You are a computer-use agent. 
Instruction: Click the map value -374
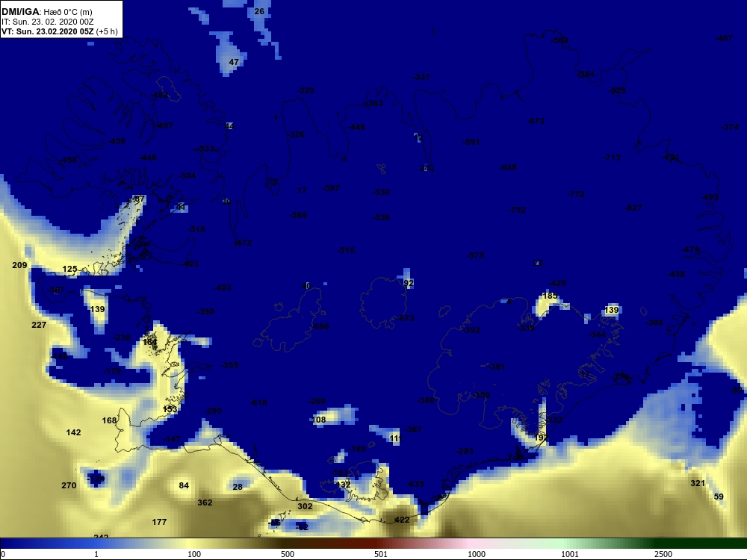click(731, 127)
